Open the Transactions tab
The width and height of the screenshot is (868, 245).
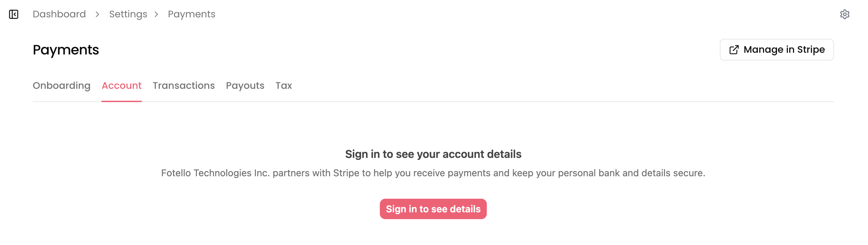point(184,85)
